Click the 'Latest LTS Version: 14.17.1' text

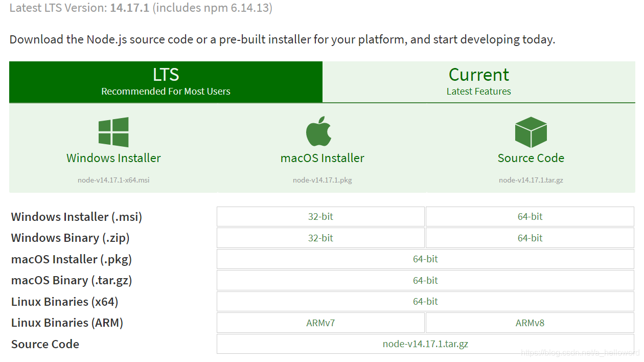click(x=79, y=8)
